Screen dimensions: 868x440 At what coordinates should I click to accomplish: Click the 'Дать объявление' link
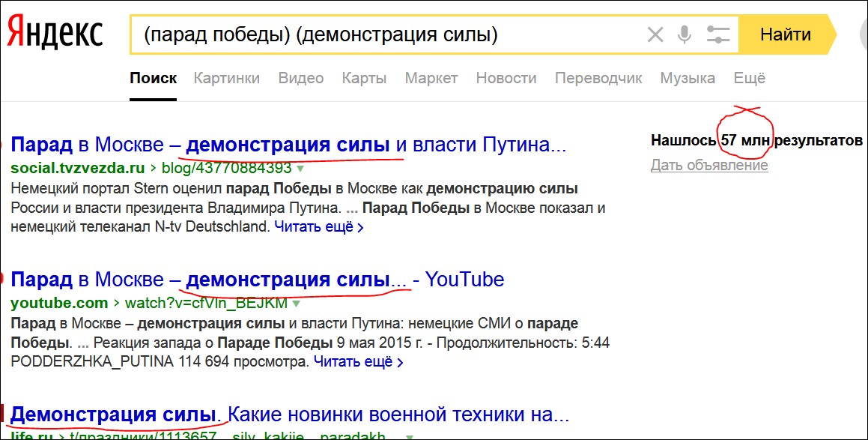click(x=709, y=165)
